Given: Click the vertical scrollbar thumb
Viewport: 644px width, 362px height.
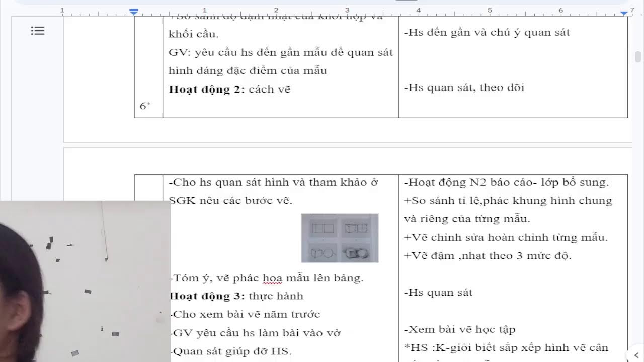Looking at the screenshot, I should click(638, 56).
